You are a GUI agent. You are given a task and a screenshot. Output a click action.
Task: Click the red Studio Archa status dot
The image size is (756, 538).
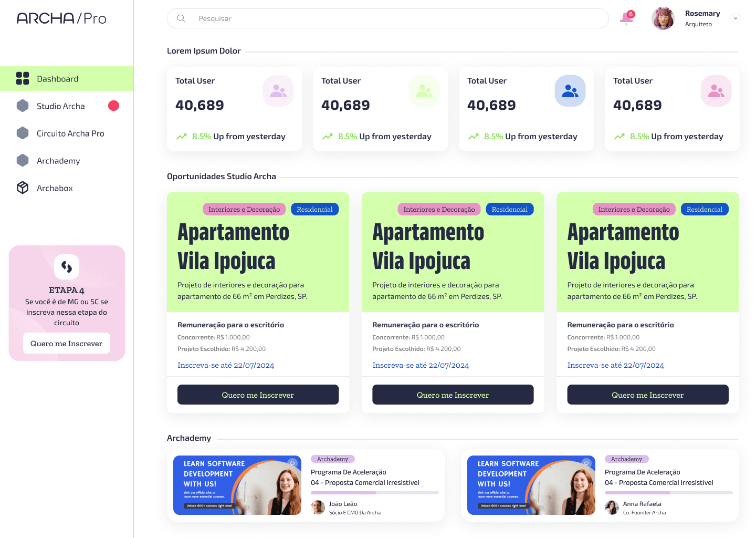(113, 106)
